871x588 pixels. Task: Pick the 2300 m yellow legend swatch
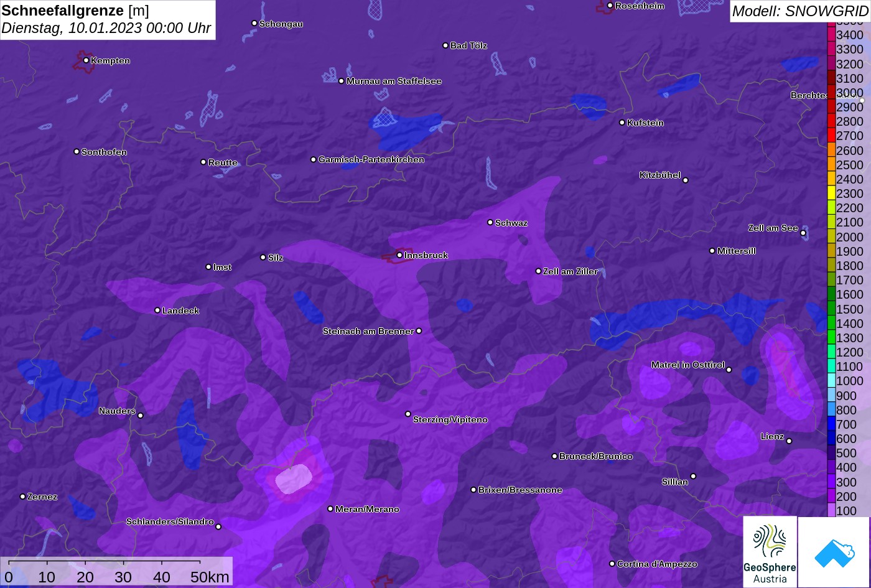pos(831,194)
